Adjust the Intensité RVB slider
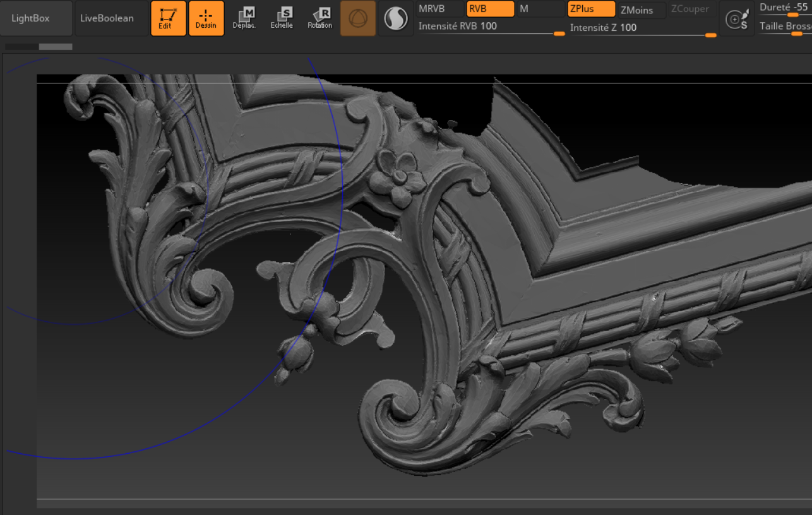812x515 pixels. (x=491, y=28)
